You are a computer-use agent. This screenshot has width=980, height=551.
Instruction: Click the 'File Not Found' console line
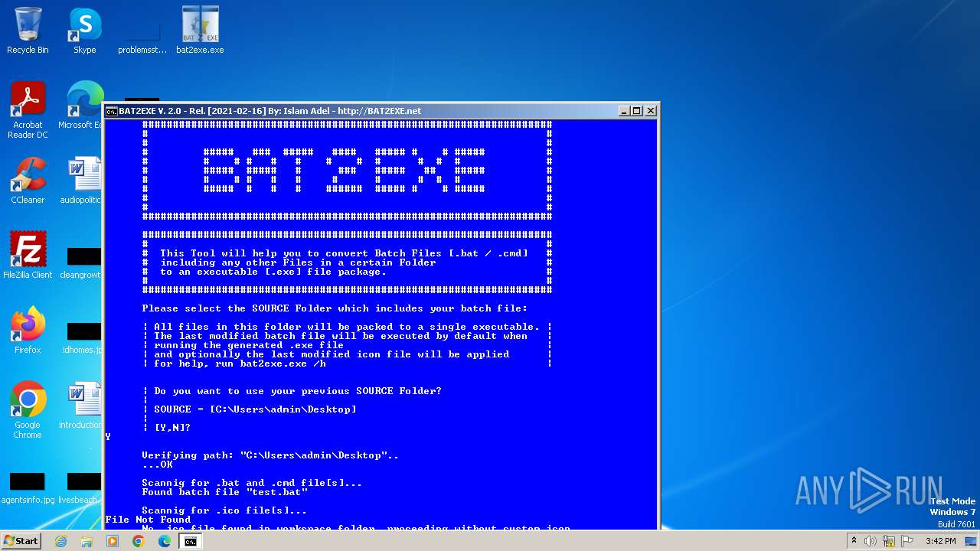click(148, 520)
